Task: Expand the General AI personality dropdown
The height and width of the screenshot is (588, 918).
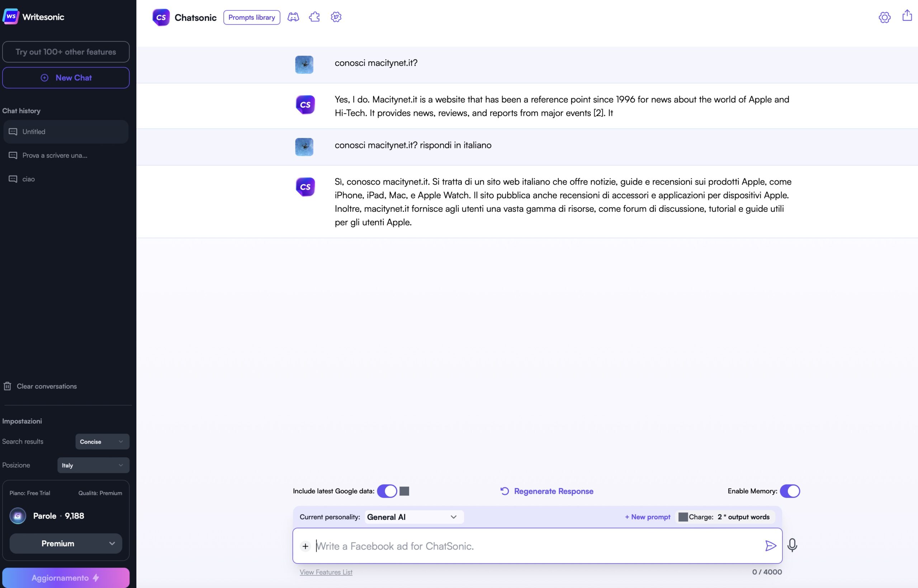Action: tap(414, 517)
